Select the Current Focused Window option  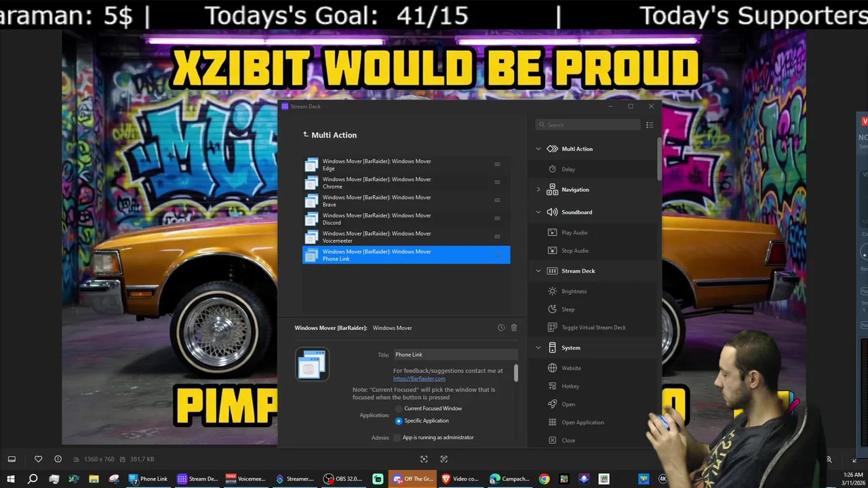click(x=399, y=409)
